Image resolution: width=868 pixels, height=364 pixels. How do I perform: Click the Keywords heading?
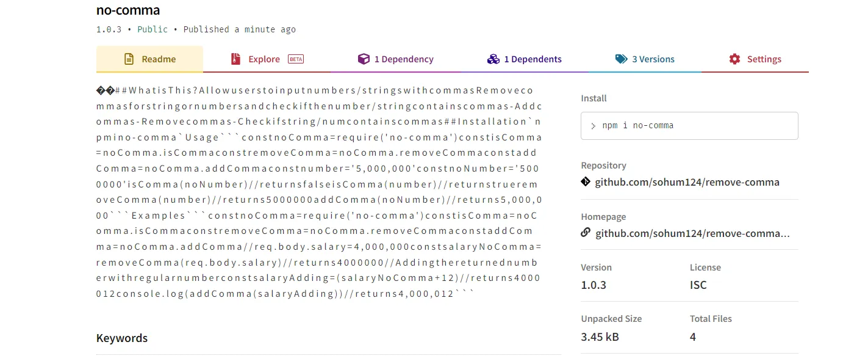coord(122,338)
